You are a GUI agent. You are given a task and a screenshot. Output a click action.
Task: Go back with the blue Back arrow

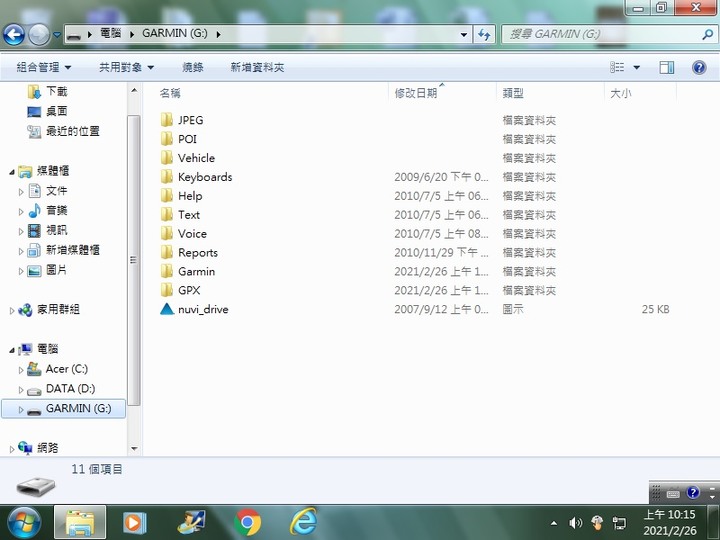tap(14, 34)
